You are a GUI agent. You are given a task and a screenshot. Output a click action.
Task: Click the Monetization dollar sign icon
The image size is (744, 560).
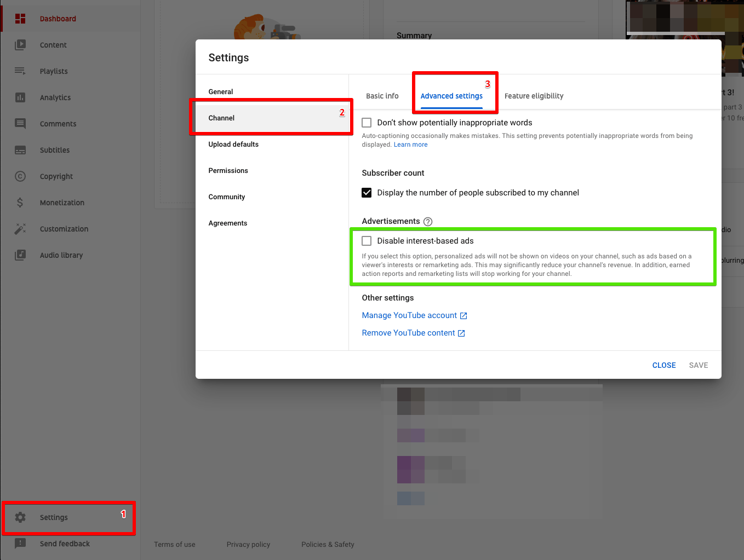coord(20,203)
